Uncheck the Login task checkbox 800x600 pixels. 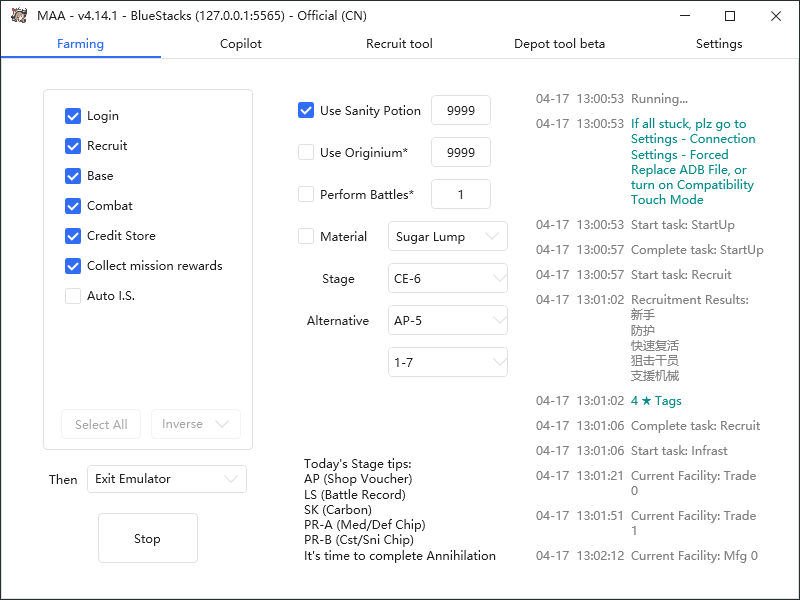73,116
